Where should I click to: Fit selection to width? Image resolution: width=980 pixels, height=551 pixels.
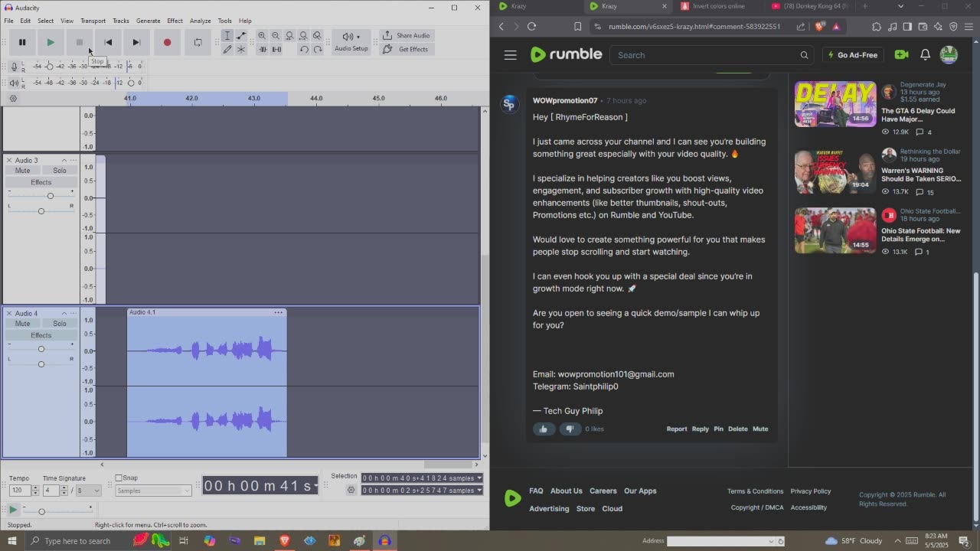point(289,36)
